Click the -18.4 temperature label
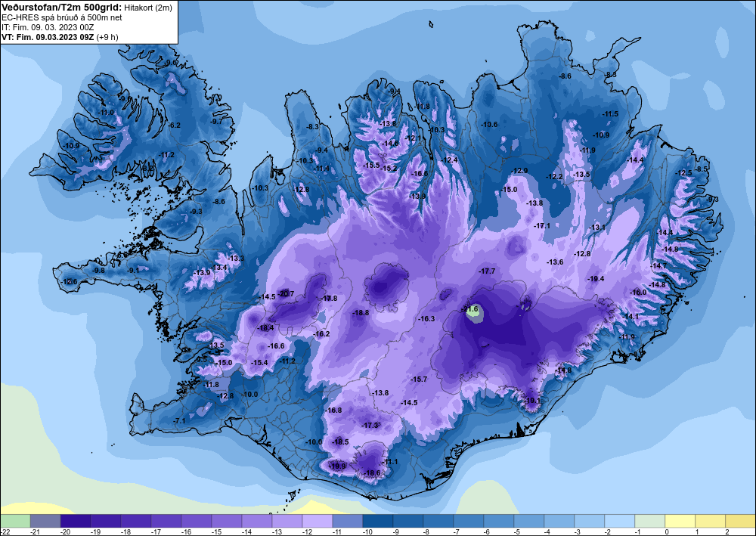The height and width of the screenshot is (536, 756). click(265, 328)
